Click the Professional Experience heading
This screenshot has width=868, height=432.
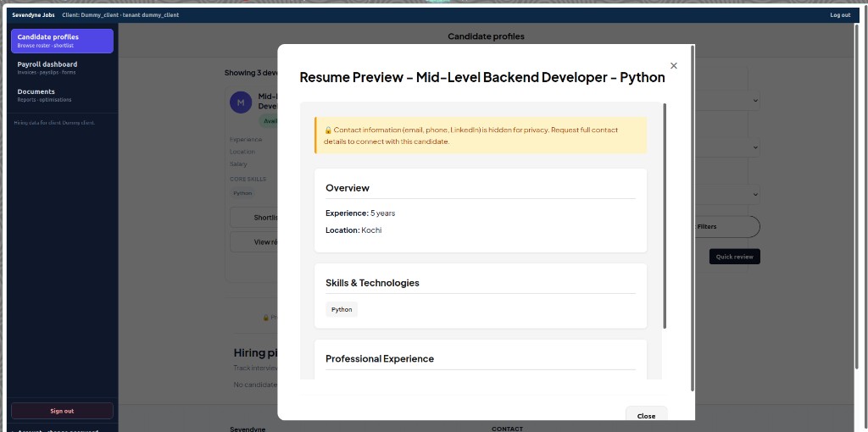[380, 358]
